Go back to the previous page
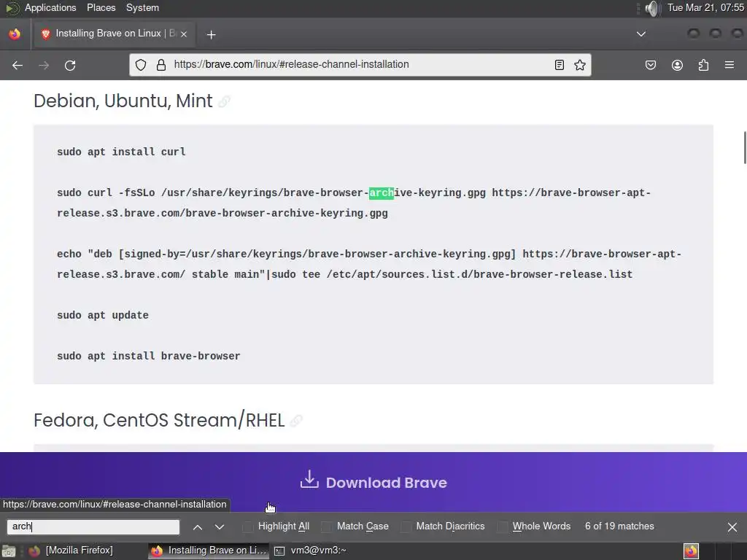Image resolution: width=747 pixels, height=560 pixels. coord(18,65)
